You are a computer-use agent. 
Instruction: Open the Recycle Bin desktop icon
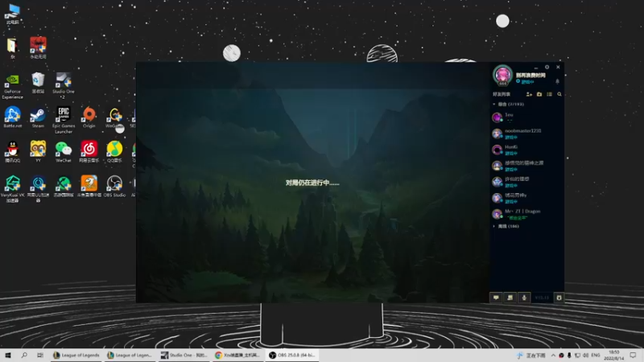tap(38, 83)
